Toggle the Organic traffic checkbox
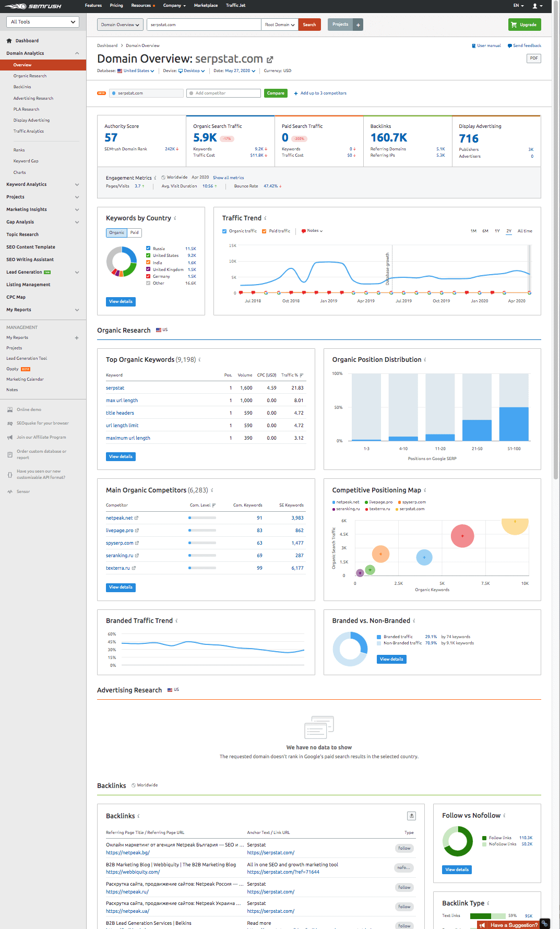This screenshot has height=929, width=560. pos(224,231)
